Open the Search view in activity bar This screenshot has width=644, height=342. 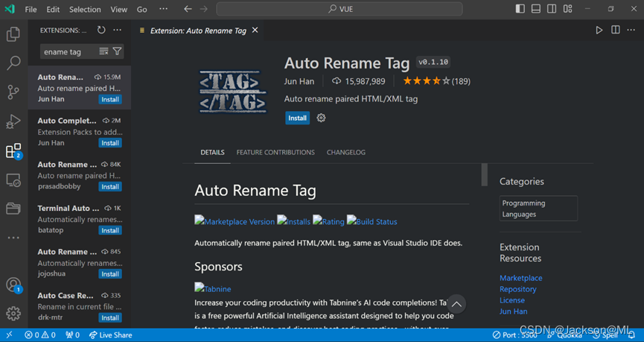tap(13, 63)
